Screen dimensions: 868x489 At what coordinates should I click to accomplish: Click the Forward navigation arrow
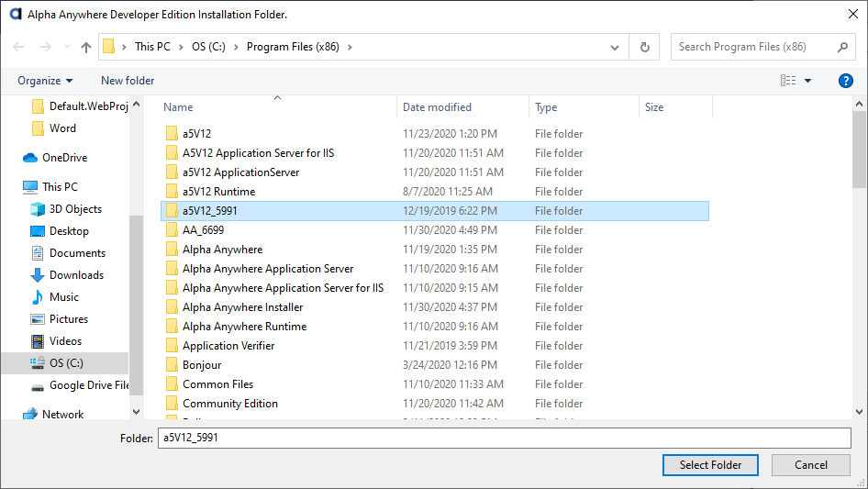pos(45,47)
